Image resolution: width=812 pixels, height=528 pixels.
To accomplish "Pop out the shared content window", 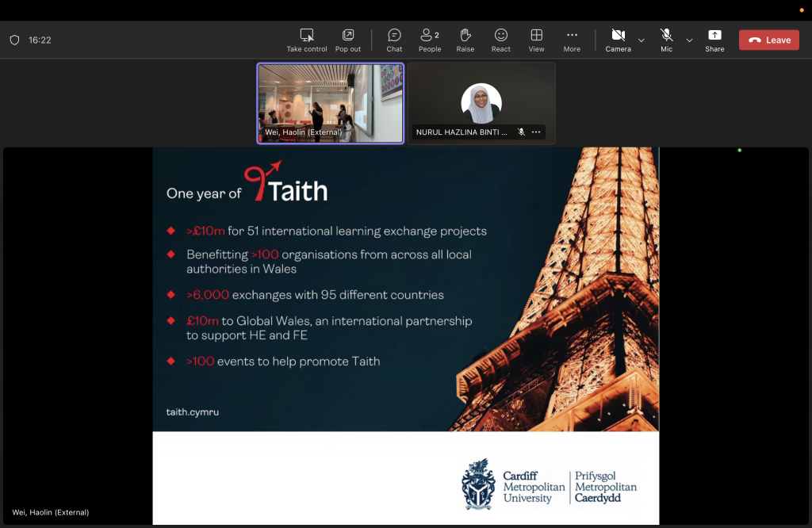I will tap(348, 40).
